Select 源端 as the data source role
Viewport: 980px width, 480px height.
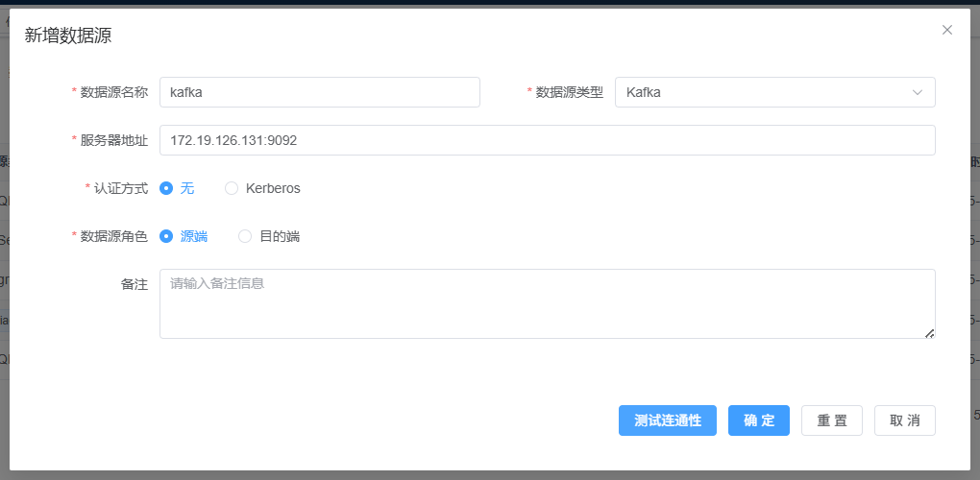[x=166, y=236]
